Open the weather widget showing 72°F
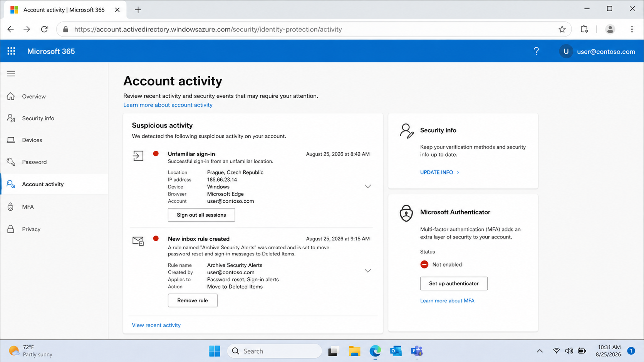 (30, 351)
